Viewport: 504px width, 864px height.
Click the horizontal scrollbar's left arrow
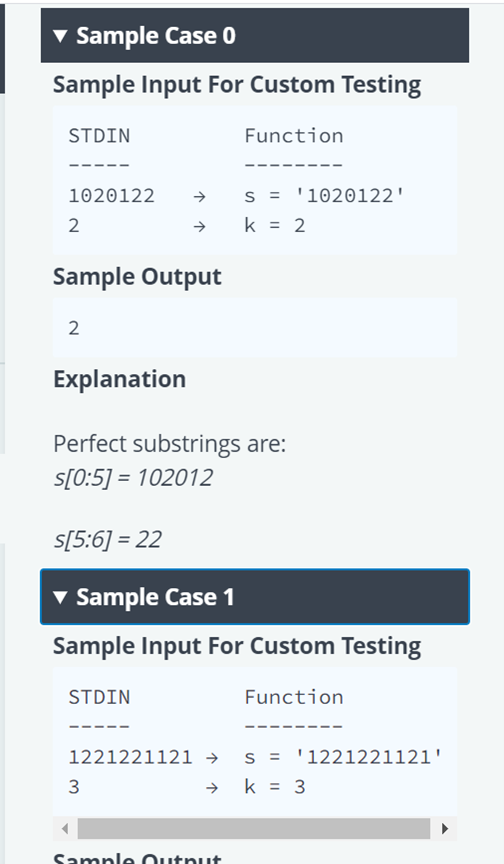tap(65, 828)
